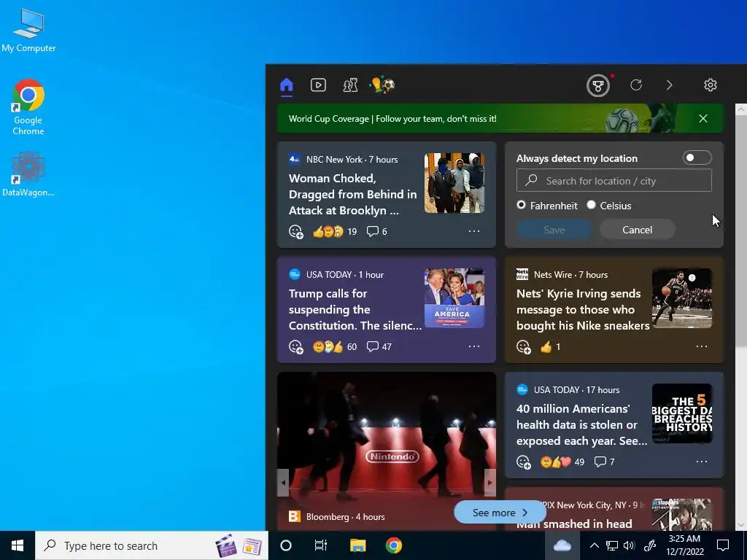Open more options on NBC New York card

[474, 231]
